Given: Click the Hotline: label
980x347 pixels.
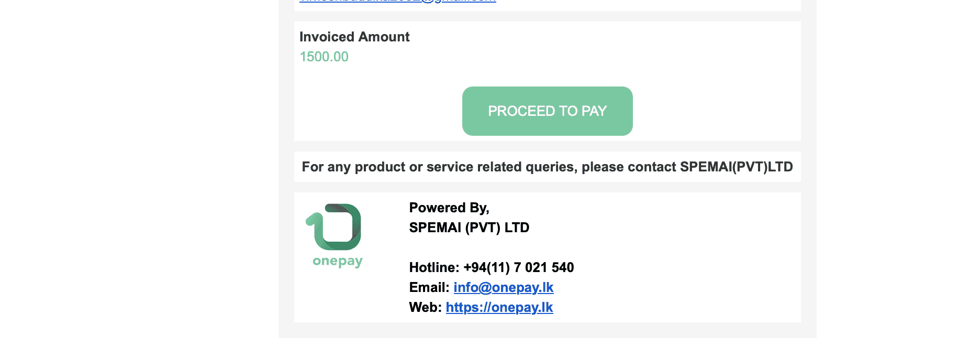Looking at the screenshot, I should 434,267.
